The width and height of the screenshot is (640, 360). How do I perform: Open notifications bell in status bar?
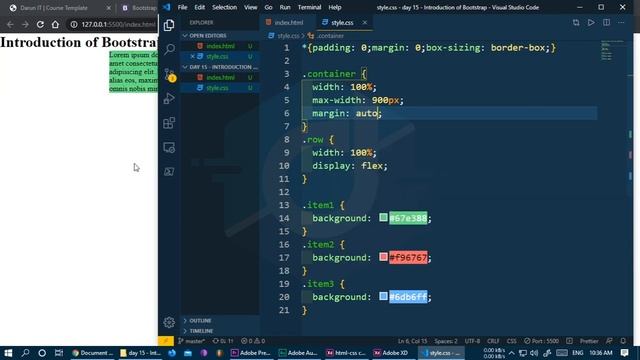[x=623, y=341]
